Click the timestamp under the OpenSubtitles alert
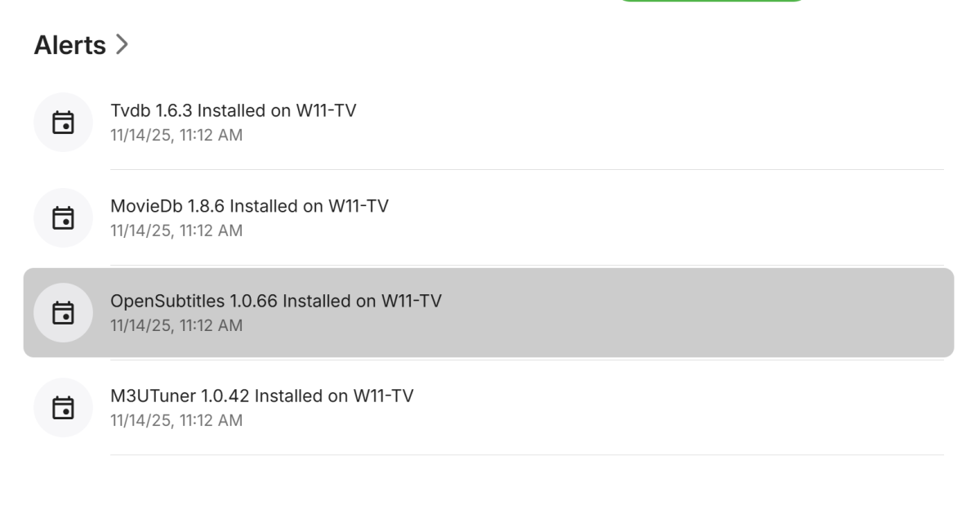Screen dimensions: 980x510 pyautogui.click(x=176, y=325)
